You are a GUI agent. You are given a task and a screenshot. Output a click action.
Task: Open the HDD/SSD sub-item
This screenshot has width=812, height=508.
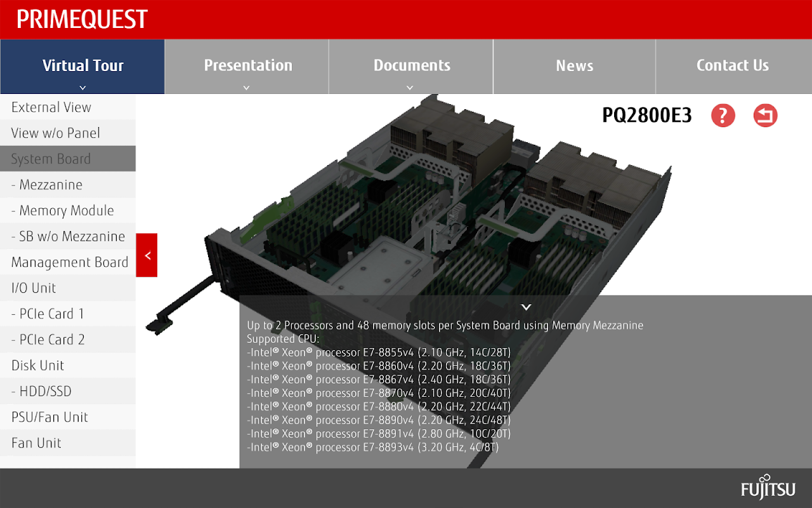[x=68, y=391]
